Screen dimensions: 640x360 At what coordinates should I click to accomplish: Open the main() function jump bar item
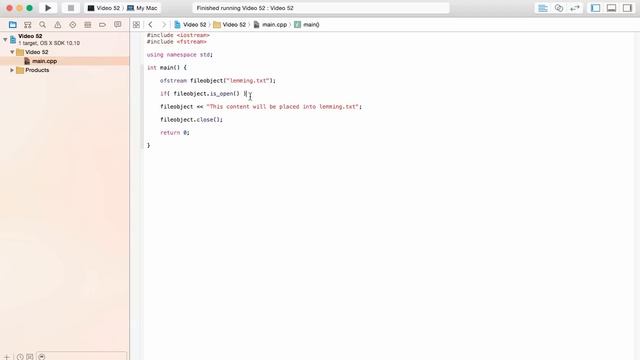(x=307, y=24)
